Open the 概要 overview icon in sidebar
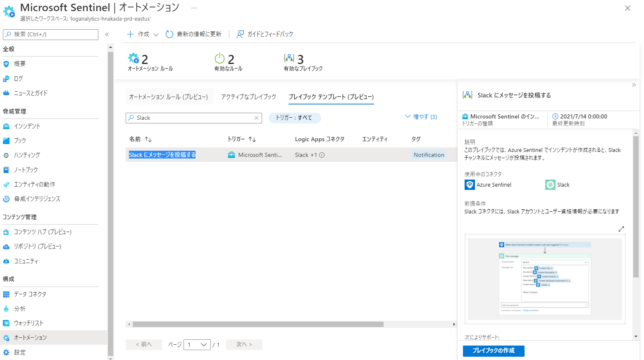The image size is (644, 360). point(6,64)
